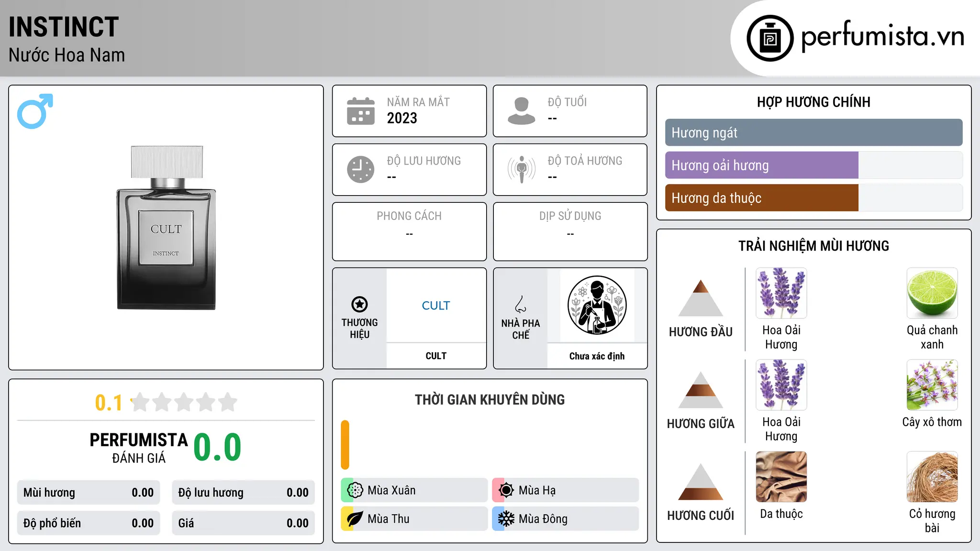
Task: Open the Hoa Oải Hương top note image
Action: tap(781, 293)
